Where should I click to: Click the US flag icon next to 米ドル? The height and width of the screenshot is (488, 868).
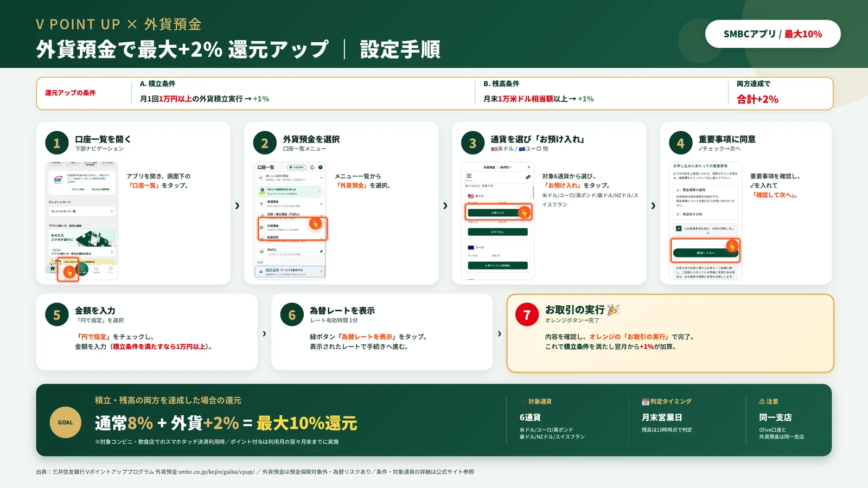[x=471, y=196]
